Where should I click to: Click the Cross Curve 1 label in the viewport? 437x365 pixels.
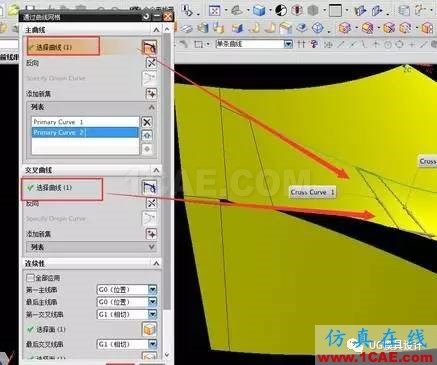coord(312,192)
